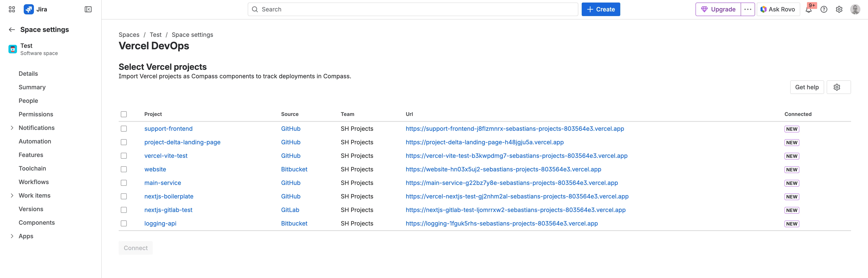Open the Summary settings page
868x278 pixels.
coord(32,87)
